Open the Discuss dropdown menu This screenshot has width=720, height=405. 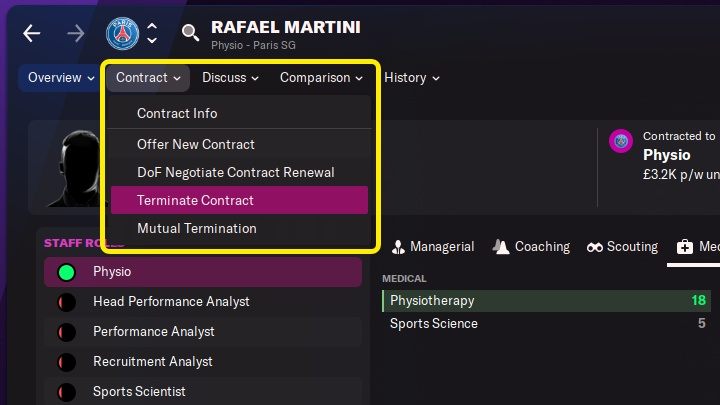point(230,78)
